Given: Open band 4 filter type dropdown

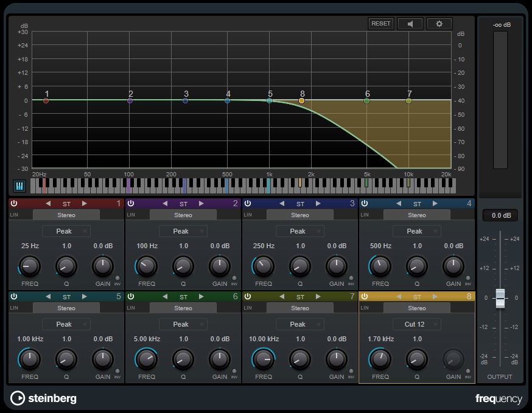Looking at the screenshot, I should click(x=416, y=231).
